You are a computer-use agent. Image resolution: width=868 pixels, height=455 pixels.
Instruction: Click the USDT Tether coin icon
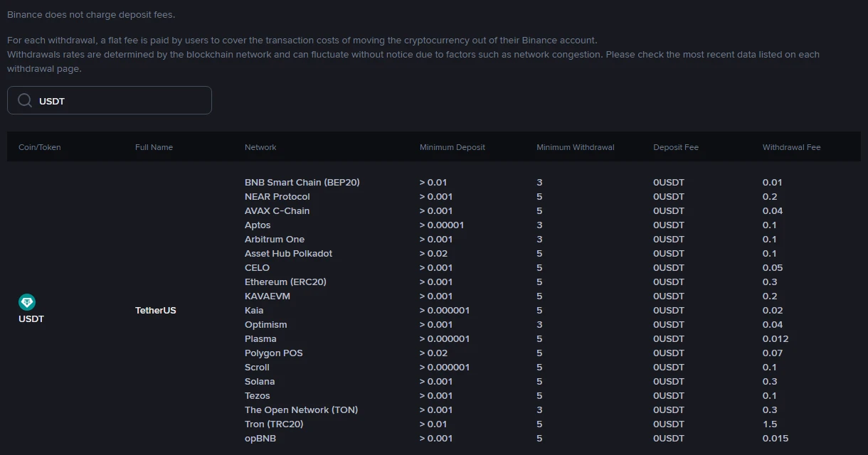(x=27, y=302)
